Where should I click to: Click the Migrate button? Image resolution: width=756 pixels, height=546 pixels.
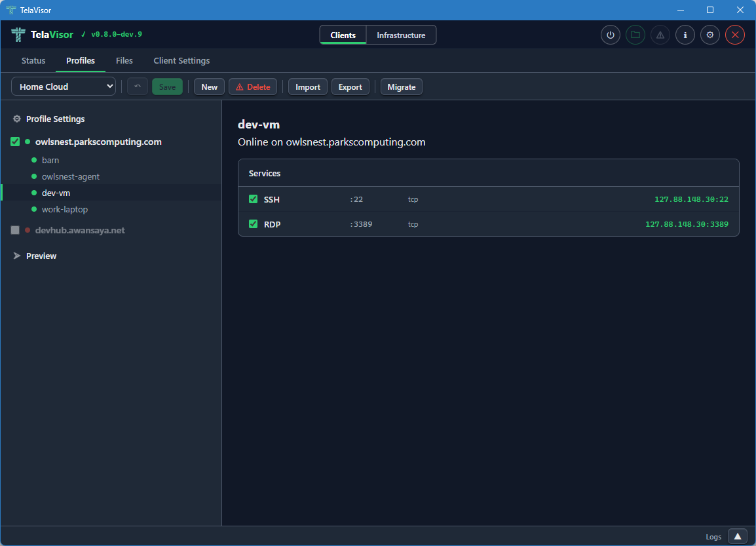[401, 86]
